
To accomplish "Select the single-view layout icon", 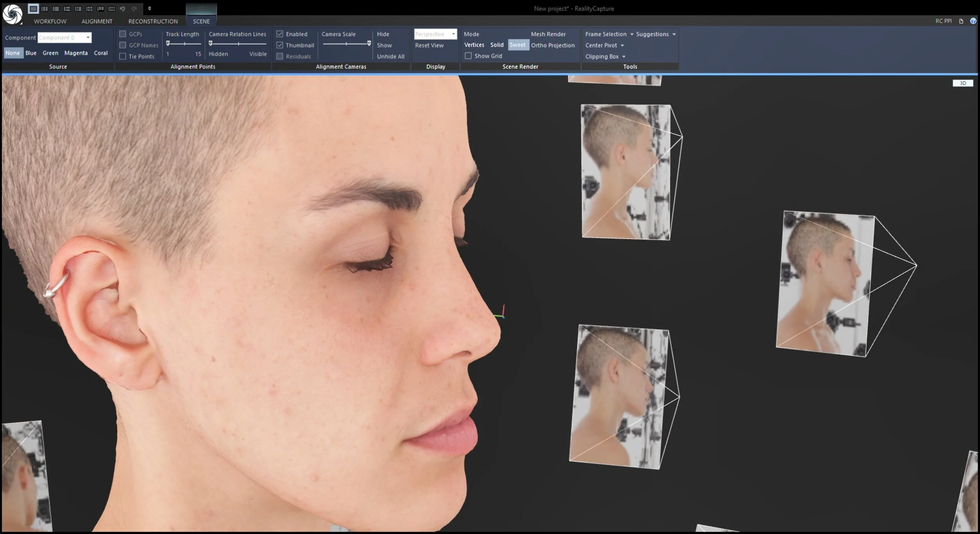I will coord(33,9).
